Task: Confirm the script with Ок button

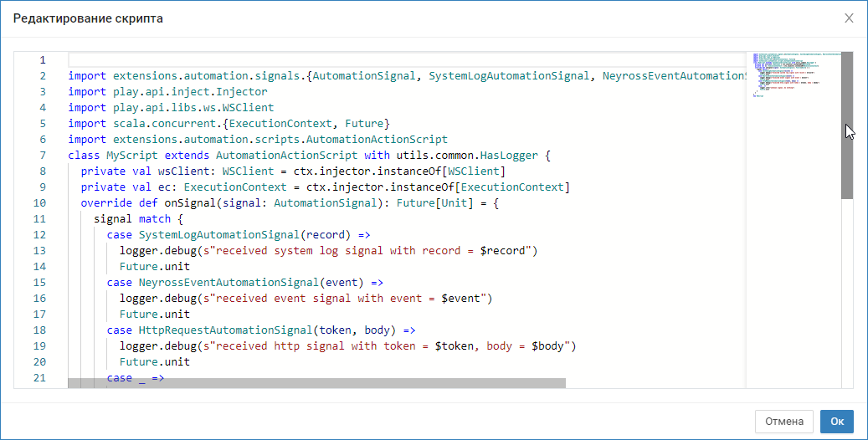Action: click(x=836, y=422)
